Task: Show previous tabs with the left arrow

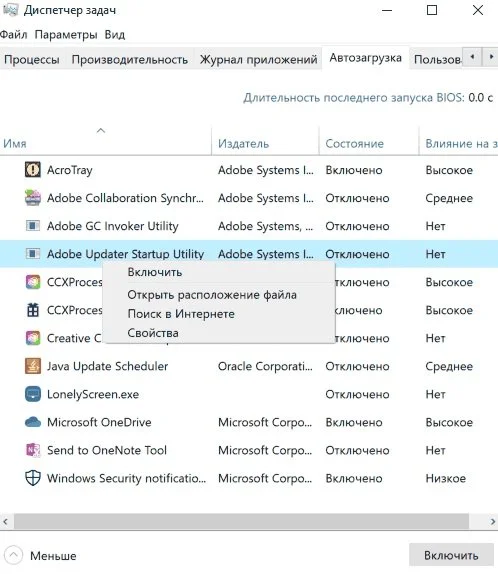Action: click(x=472, y=57)
